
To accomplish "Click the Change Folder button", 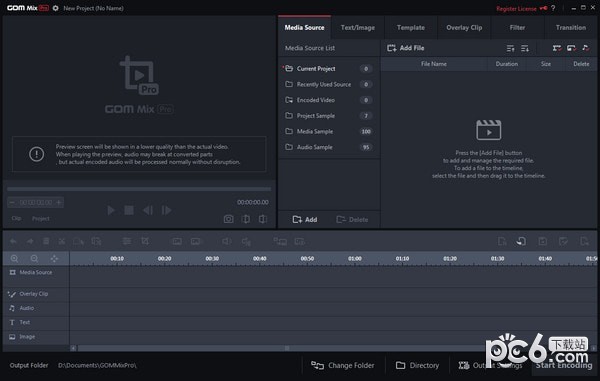I will (343, 365).
